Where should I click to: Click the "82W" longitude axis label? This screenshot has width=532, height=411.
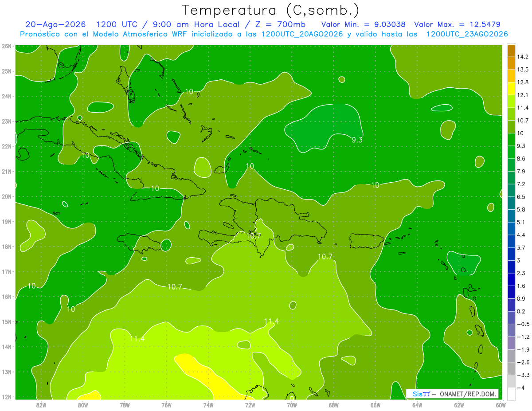point(41,405)
